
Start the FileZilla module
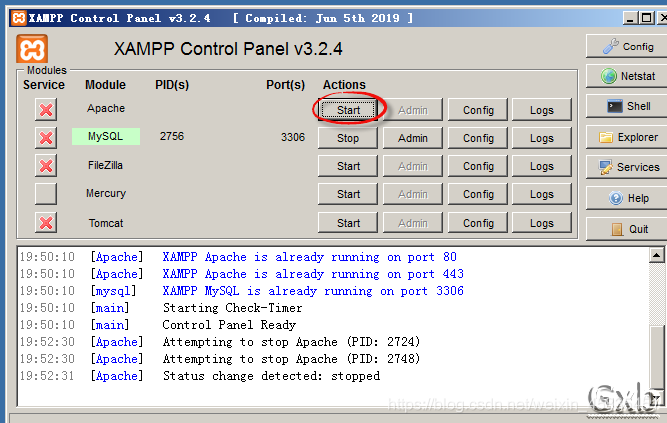click(x=348, y=166)
